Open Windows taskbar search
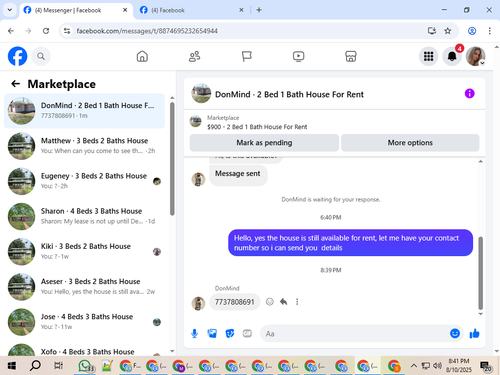This screenshot has height=375, width=500. (x=35, y=366)
